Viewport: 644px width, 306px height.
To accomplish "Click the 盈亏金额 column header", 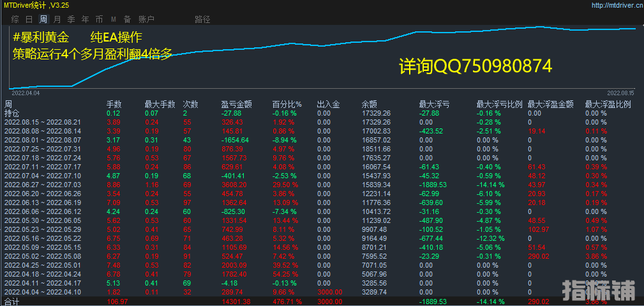I will coord(236,104).
